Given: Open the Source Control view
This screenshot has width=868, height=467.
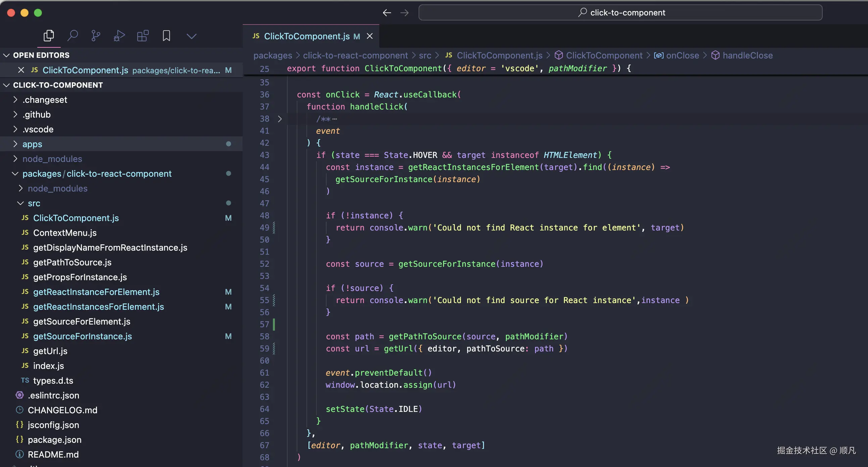Looking at the screenshot, I should pyautogui.click(x=96, y=36).
